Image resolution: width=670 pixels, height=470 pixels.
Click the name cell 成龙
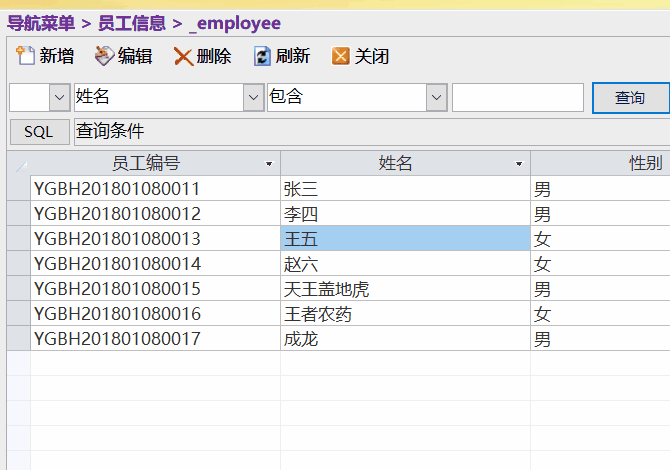click(406, 338)
